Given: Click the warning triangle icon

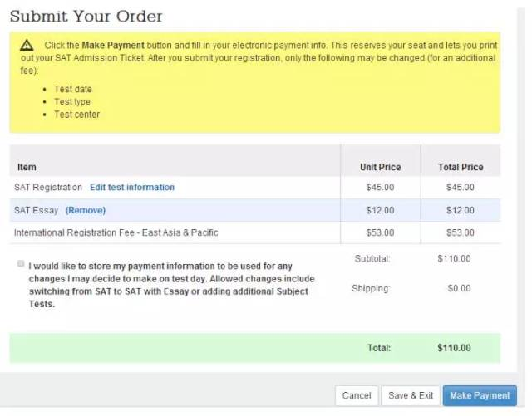Looking at the screenshot, I should (27, 45).
